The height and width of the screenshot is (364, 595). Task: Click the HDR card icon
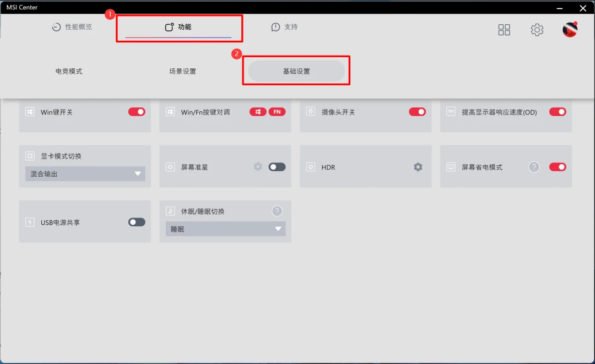point(310,167)
